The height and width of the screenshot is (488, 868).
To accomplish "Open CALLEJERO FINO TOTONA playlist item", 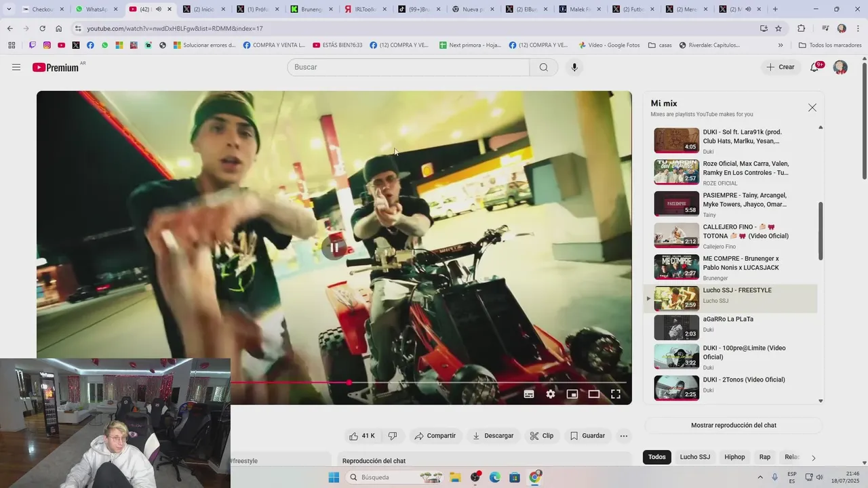I will pos(731,235).
